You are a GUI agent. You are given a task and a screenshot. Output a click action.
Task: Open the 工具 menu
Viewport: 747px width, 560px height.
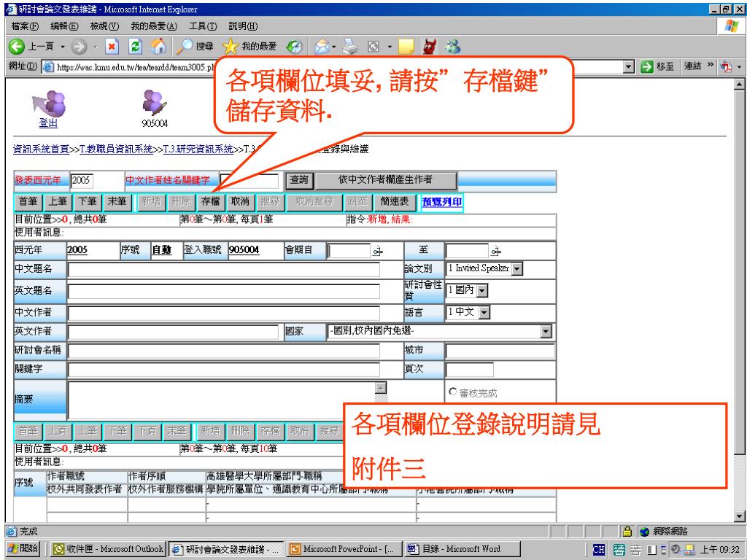203,26
